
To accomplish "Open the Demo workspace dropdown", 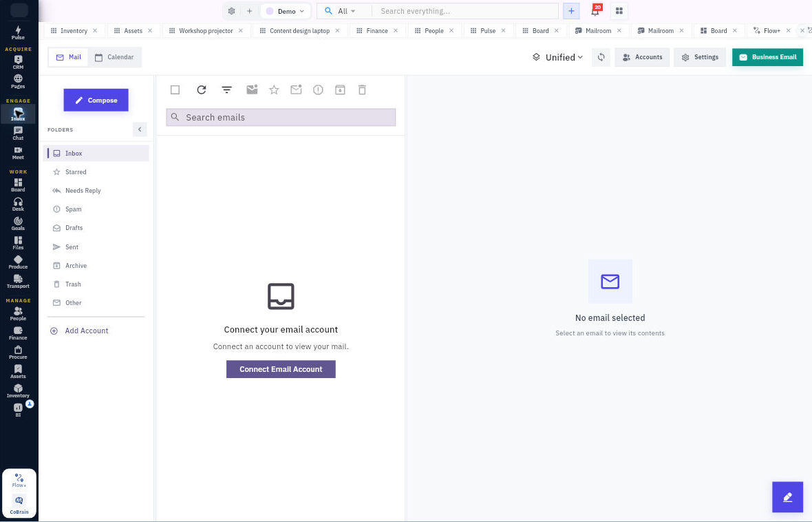I will coord(286,11).
